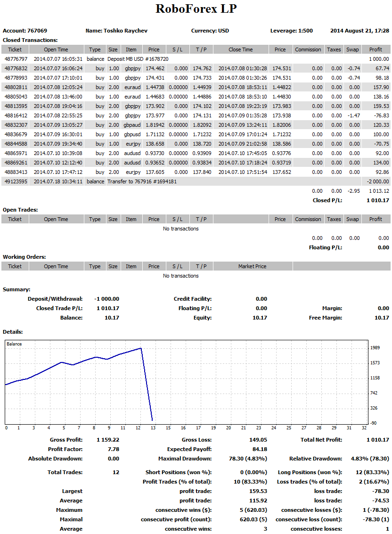Click the relative drawdown "4.83% (78.30)"

370,459
